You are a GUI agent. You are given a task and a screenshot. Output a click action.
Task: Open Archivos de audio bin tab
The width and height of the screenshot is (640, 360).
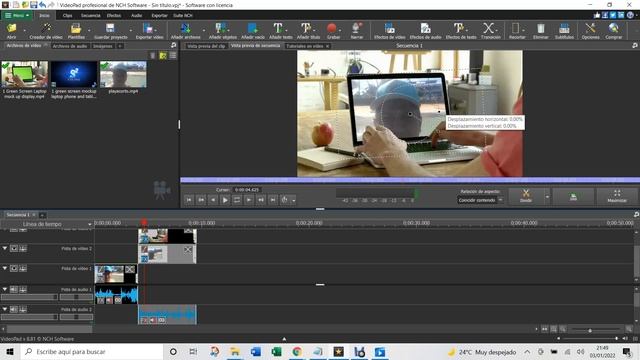click(x=70, y=46)
